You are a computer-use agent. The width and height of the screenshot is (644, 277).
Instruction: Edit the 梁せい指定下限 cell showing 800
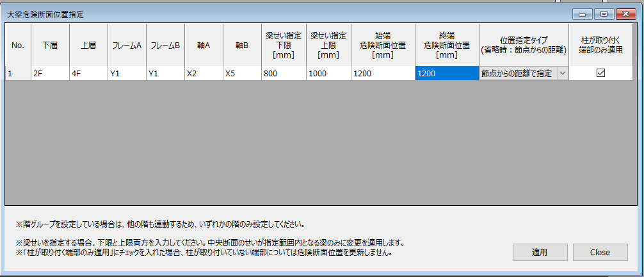tap(283, 74)
